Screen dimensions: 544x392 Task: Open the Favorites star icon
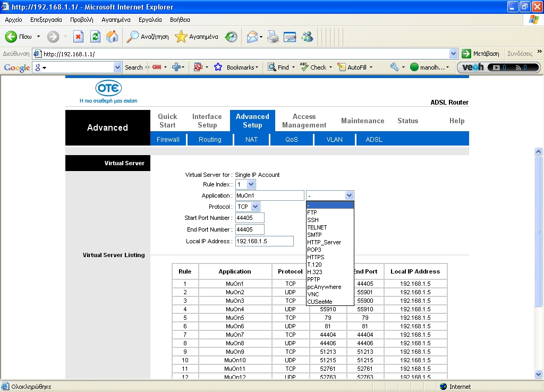click(181, 37)
